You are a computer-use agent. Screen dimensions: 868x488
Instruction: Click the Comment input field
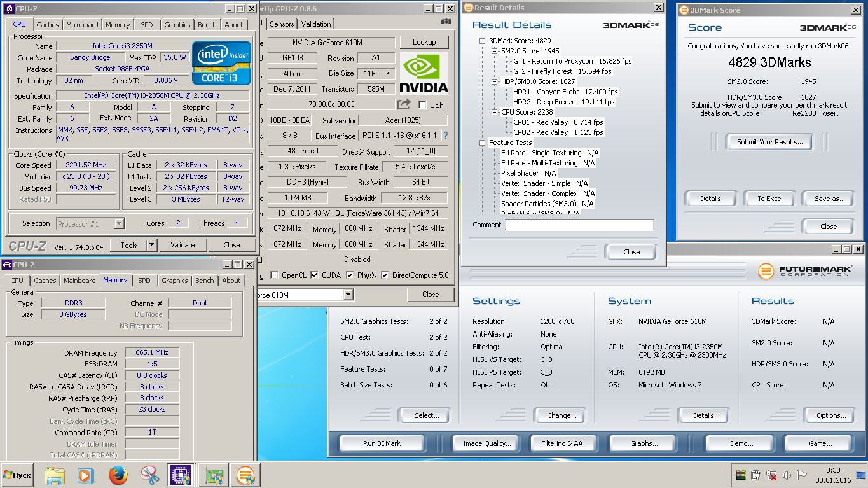coord(579,225)
